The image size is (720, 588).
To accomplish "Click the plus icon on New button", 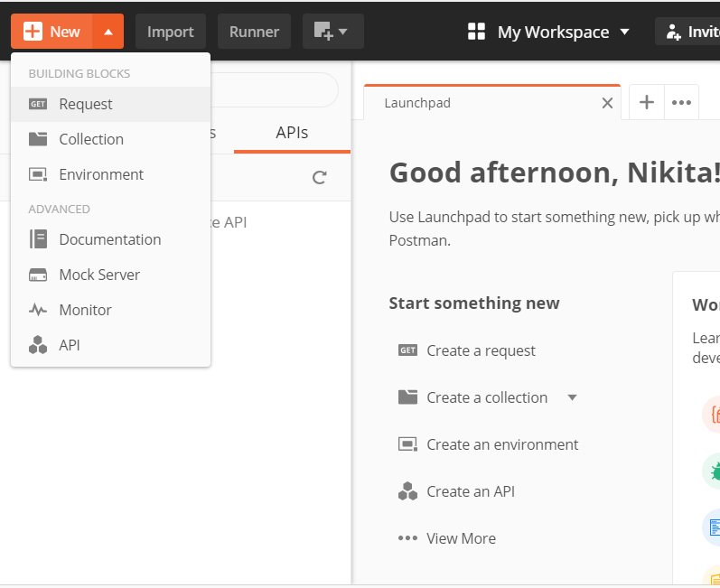I will 33,32.
